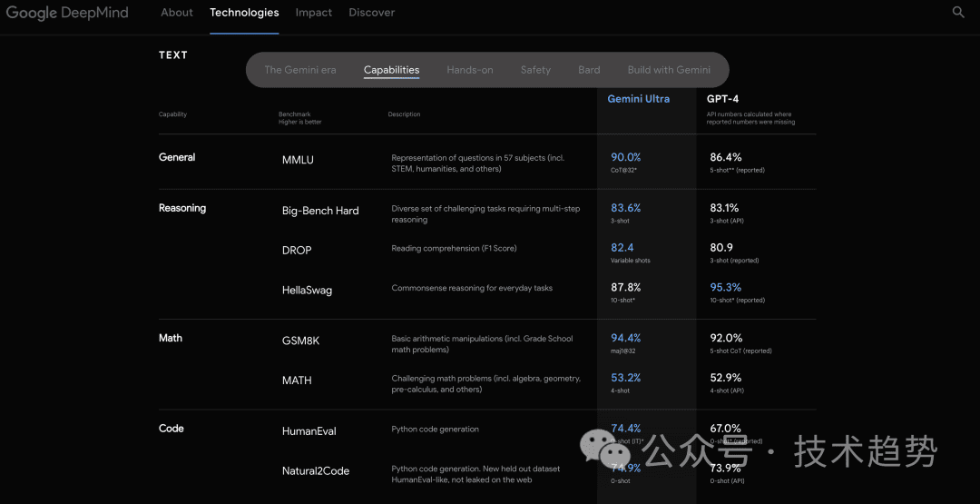Click the GPT-4 column header
Screen dimensions: 980x504
point(723,99)
